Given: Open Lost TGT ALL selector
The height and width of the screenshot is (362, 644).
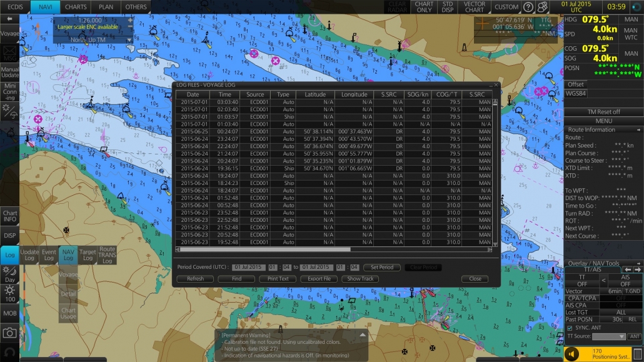Looking at the screenshot, I should coord(621,312).
